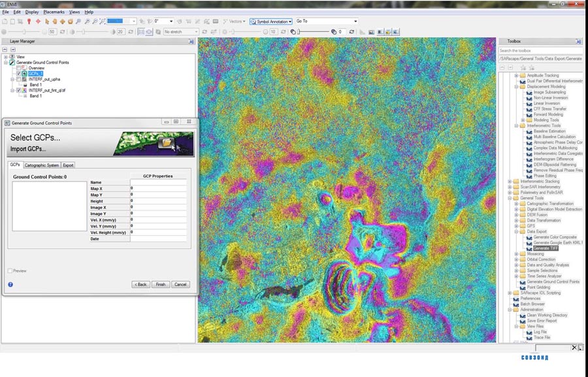The width and height of the screenshot is (588, 377).
Task: Open the Symbol Annotation dropdown
Action: 270,22
